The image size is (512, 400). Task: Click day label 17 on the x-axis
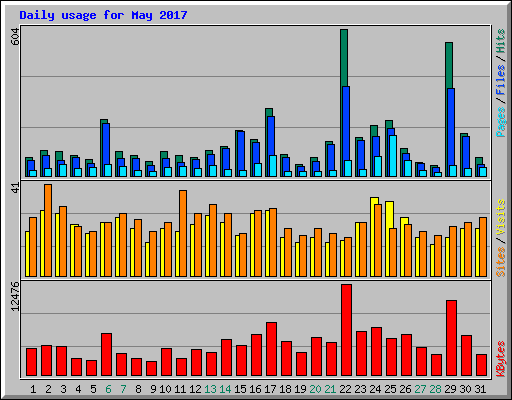point(270,389)
